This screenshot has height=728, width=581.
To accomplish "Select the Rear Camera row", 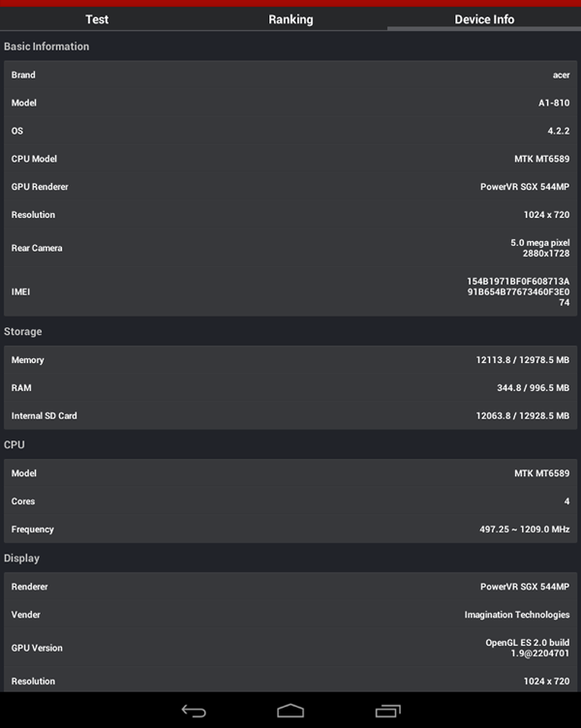I will click(x=290, y=248).
